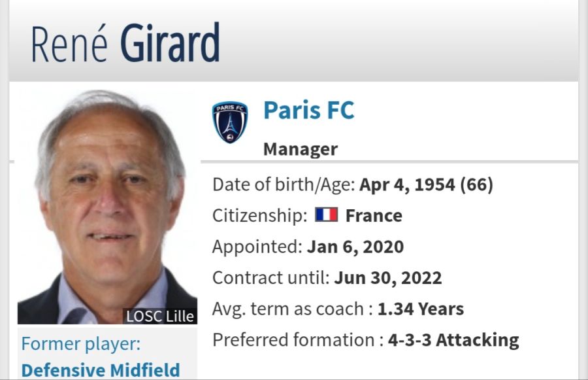The image size is (588, 380).
Task: Click the French flag icon
Action: click(x=326, y=215)
